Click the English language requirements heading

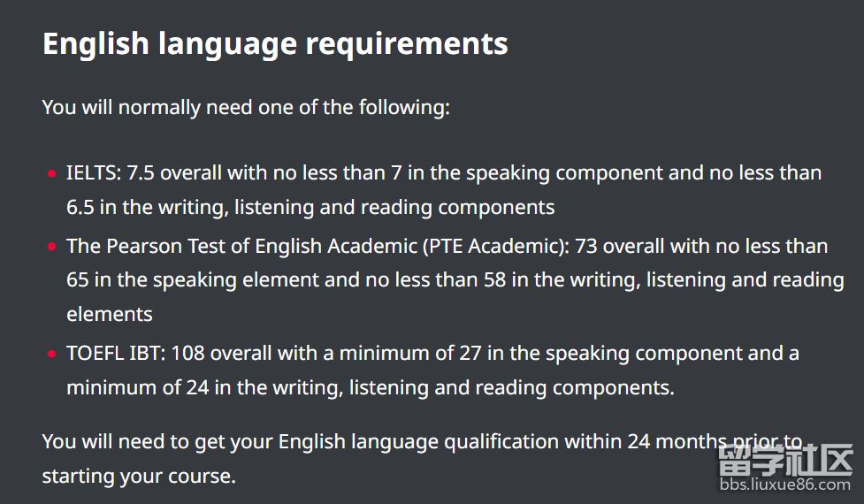coord(275,44)
